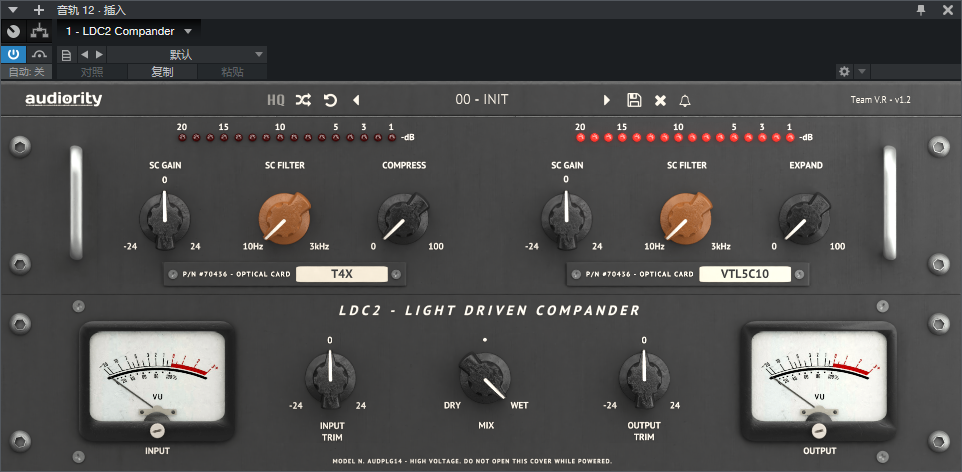Click the notification bell icon

[x=685, y=101]
